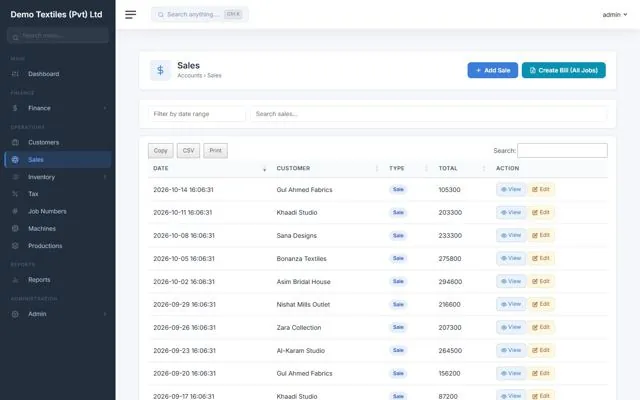Click the Machines sidebar icon
Image resolution: width=640 pixels, height=400 pixels.
(x=15, y=229)
